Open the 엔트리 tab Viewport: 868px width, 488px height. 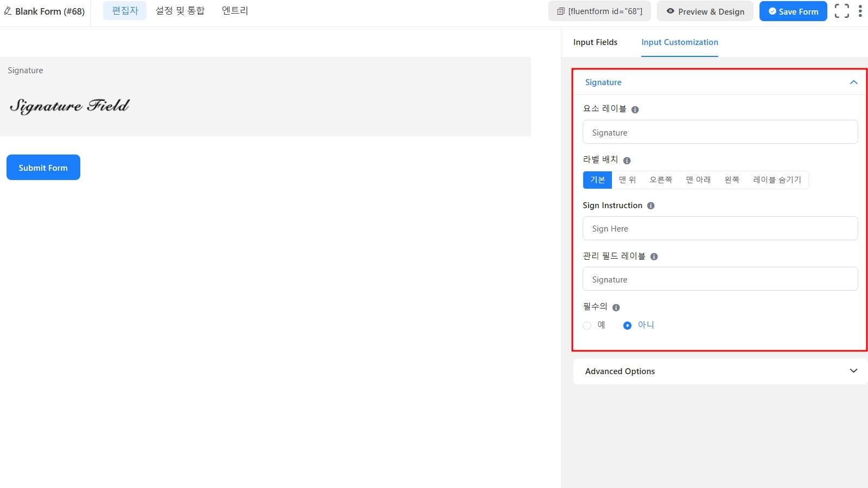tap(235, 11)
